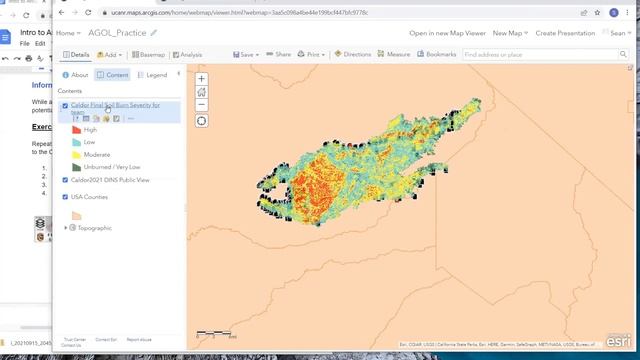Click the High severity red swatch
Screen dimensions: 640x360
[76, 130]
